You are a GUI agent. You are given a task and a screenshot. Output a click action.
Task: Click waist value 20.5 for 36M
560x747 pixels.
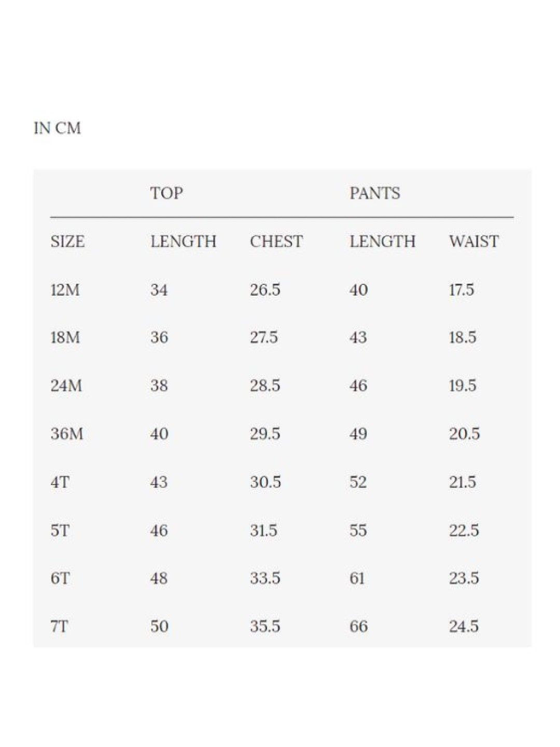point(464,434)
